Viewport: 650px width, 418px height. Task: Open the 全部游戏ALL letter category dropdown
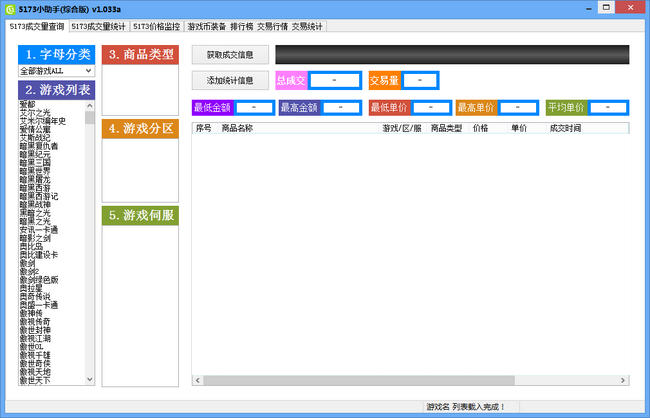[56, 71]
